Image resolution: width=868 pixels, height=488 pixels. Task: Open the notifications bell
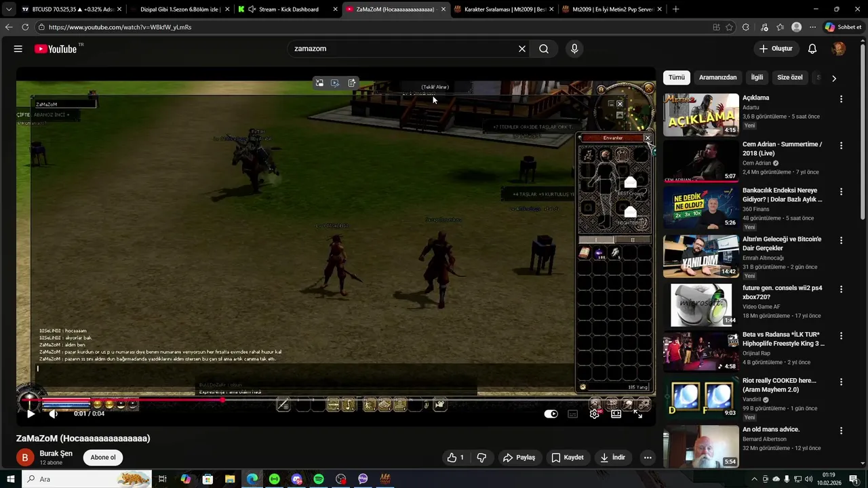coord(812,49)
